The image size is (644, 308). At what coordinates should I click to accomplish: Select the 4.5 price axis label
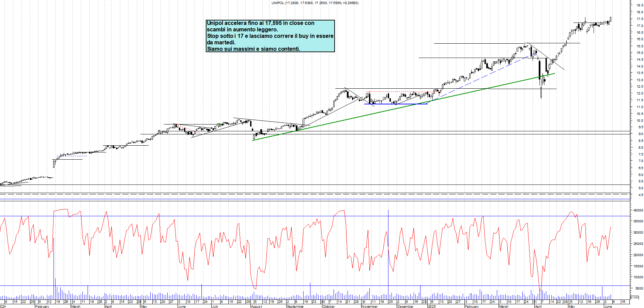tap(640, 195)
